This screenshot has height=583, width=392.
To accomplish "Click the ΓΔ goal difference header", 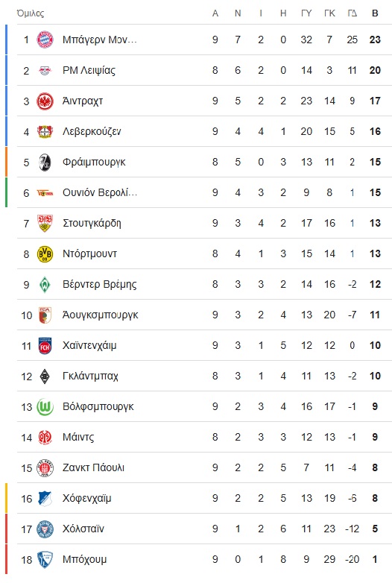I will click(x=353, y=13).
